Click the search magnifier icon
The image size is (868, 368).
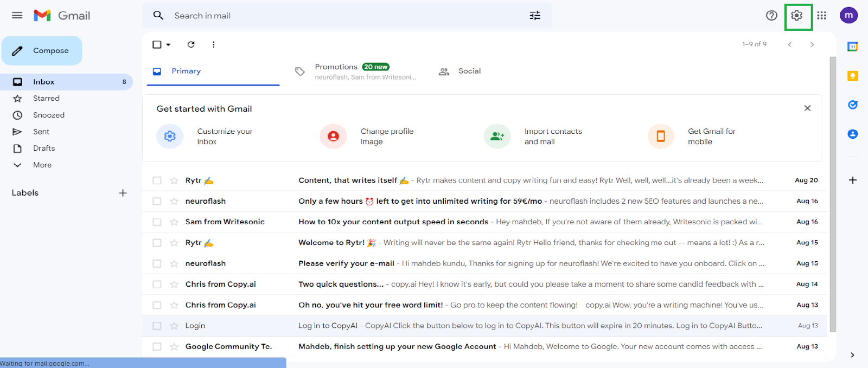point(158,15)
